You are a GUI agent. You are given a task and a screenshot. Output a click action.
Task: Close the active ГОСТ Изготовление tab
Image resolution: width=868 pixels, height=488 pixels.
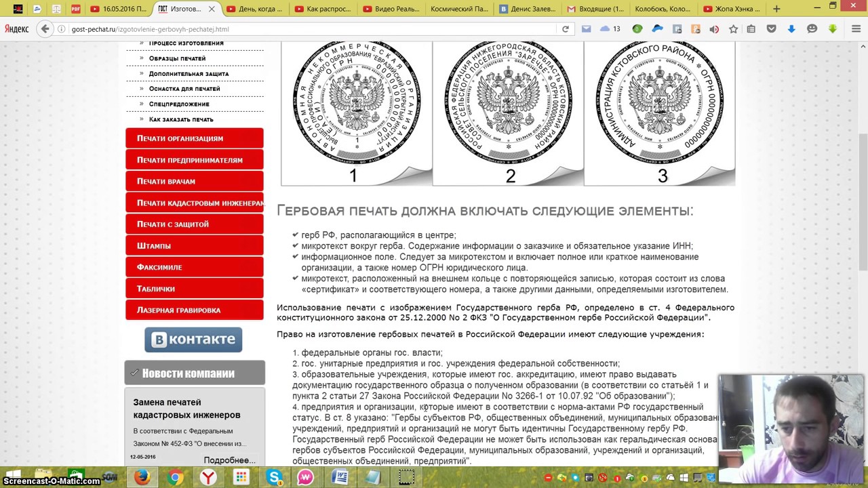point(212,9)
